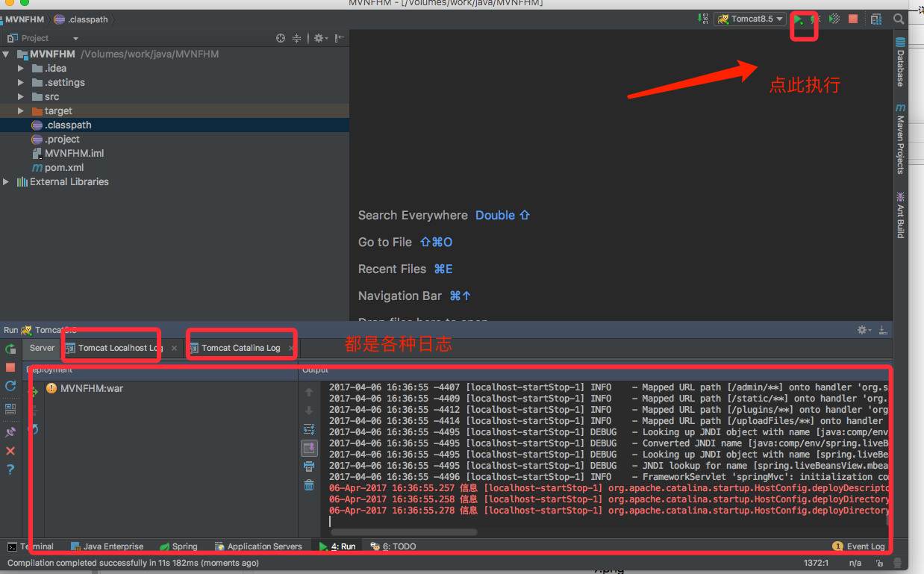Open Run panel help question mark
The image size is (924, 574).
[10, 470]
